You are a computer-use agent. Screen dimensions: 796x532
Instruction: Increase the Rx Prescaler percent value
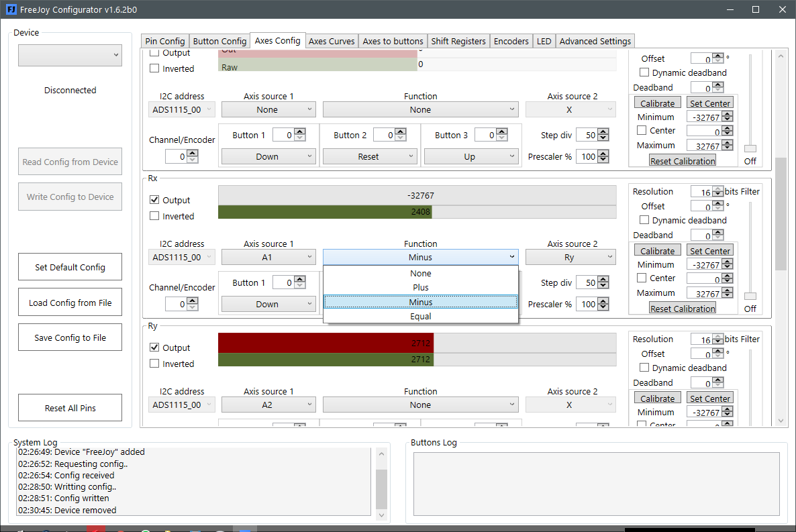(603, 301)
